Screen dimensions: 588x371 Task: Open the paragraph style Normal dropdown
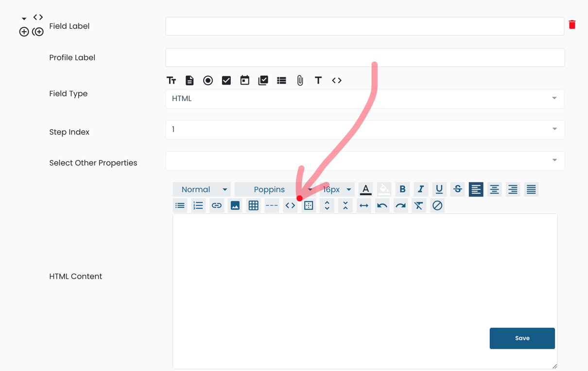coord(202,189)
